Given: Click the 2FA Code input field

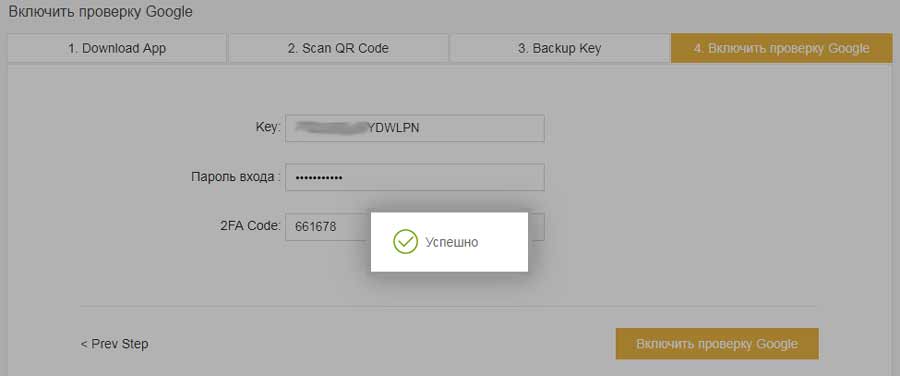Looking at the screenshot, I should coord(414,227).
